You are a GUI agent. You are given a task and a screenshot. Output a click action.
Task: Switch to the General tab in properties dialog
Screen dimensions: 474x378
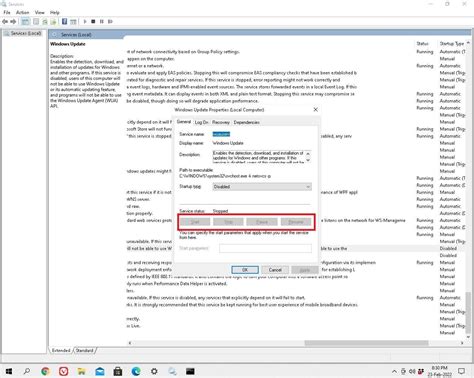[x=184, y=122]
